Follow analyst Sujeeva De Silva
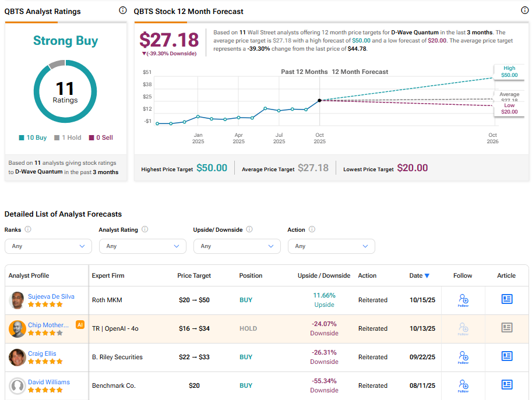532x400 pixels. (x=463, y=300)
